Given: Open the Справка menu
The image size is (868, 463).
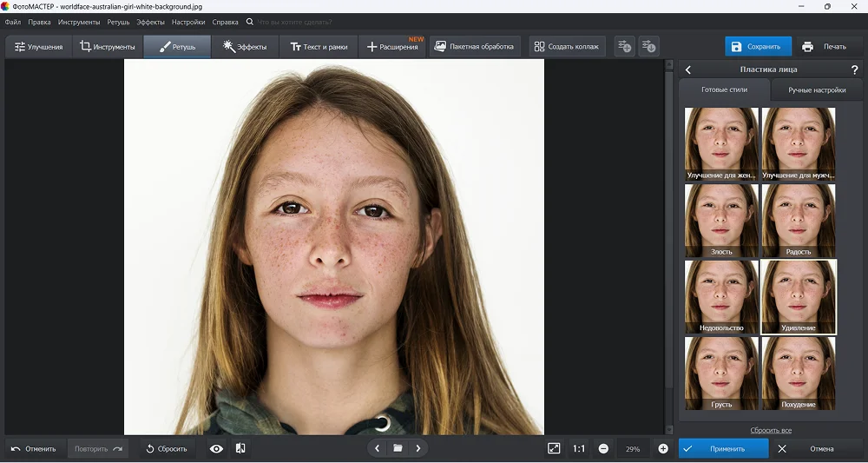Looking at the screenshot, I should tap(226, 23).
